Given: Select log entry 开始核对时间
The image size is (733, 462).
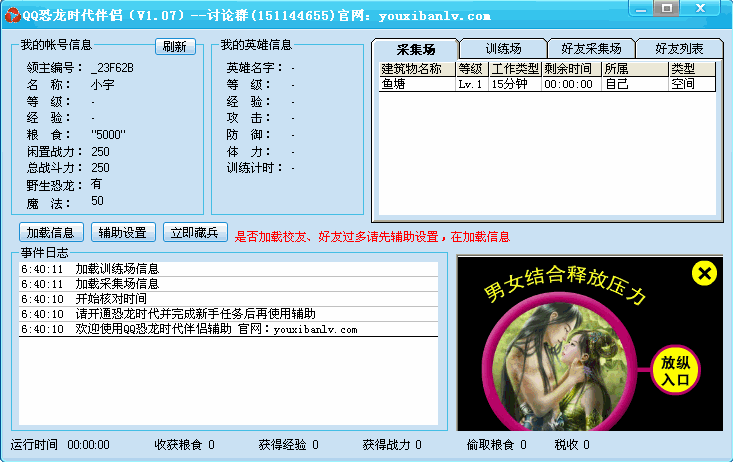Looking at the screenshot, I should [229, 299].
